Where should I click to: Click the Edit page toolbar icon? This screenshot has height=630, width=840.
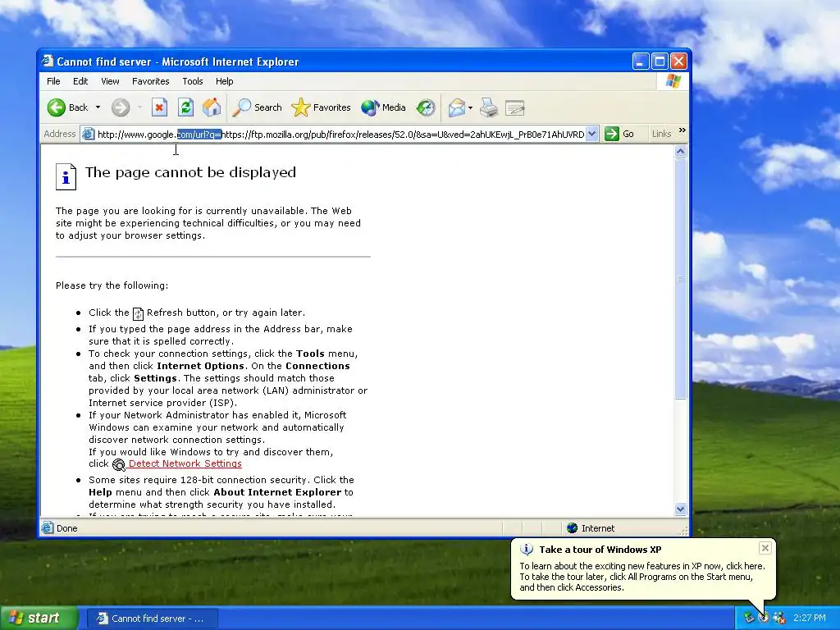click(515, 107)
